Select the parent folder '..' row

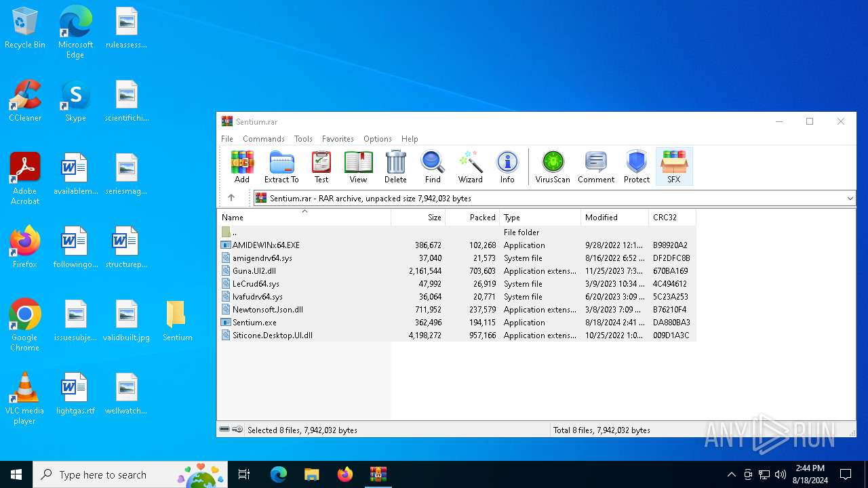pyautogui.click(x=456, y=232)
